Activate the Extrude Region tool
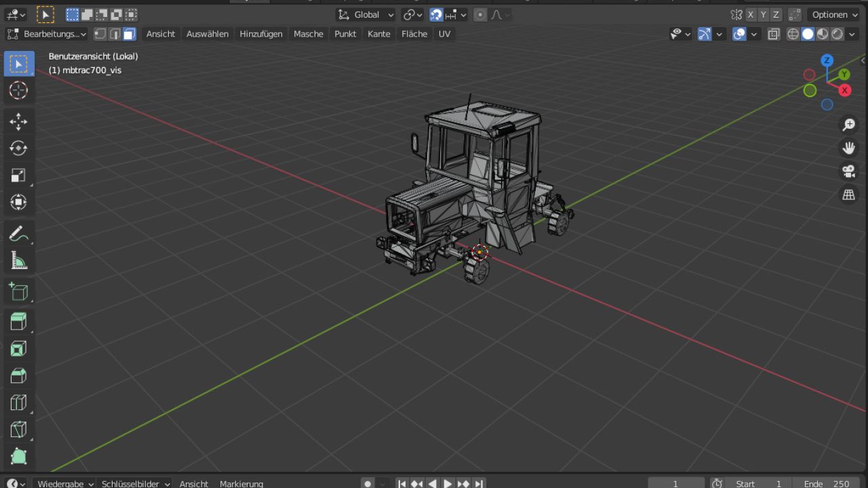 tap(18, 322)
